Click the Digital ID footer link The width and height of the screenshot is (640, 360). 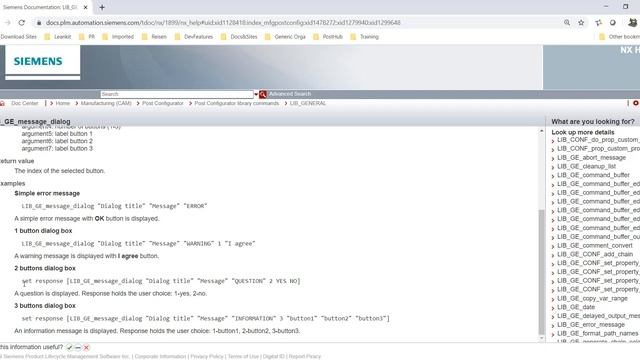click(273, 356)
